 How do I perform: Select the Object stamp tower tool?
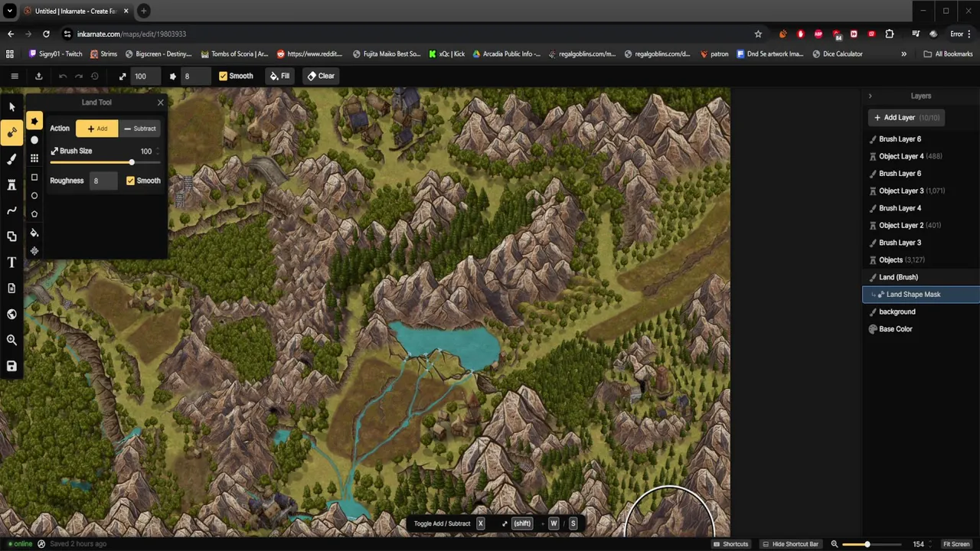[x=11, y=185]
